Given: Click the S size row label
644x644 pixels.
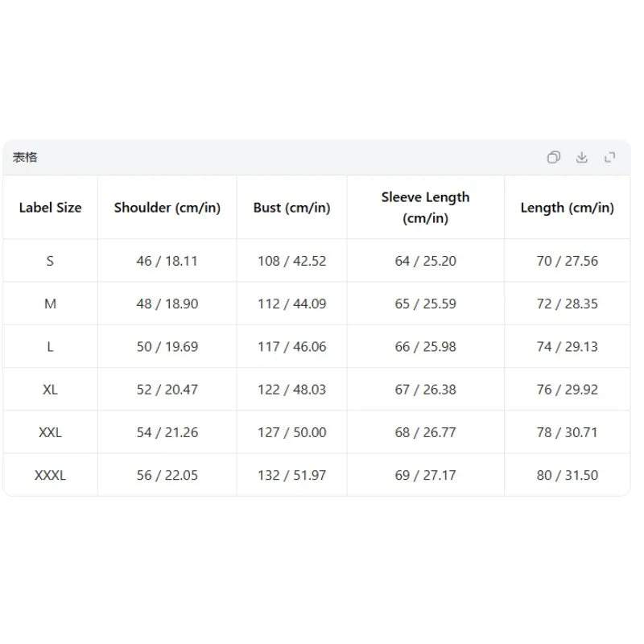Looking at the screenshot, I should coord(50,261).
